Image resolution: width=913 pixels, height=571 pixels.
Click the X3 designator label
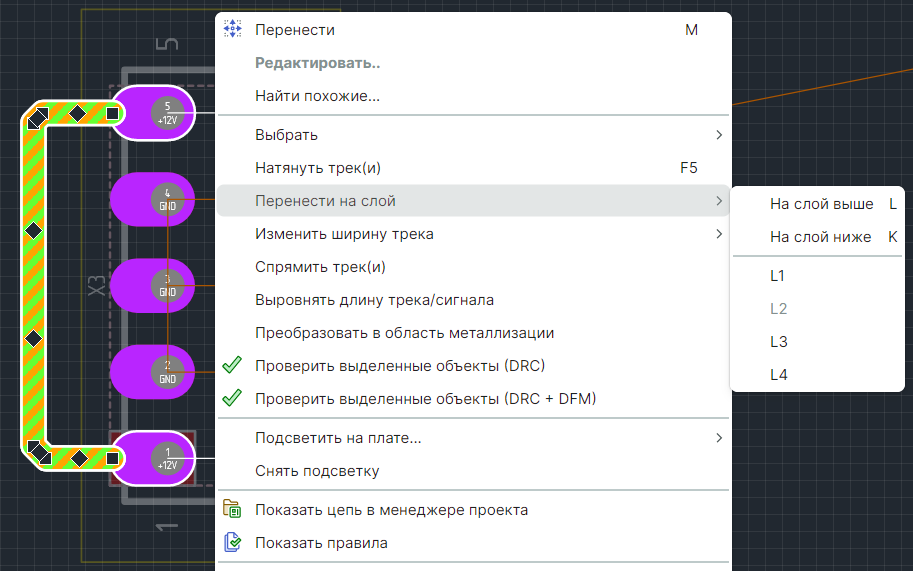[97, 285]
